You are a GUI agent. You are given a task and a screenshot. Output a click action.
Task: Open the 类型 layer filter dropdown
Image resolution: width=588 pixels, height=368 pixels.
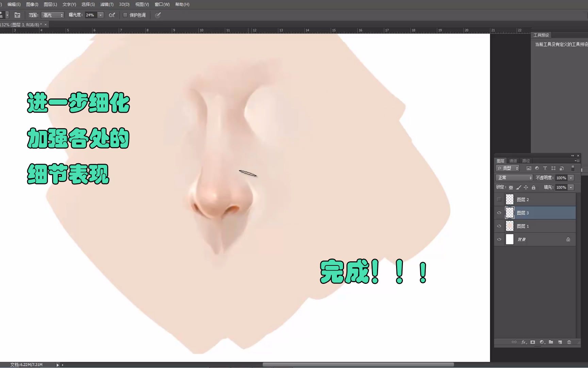point(508,168)
